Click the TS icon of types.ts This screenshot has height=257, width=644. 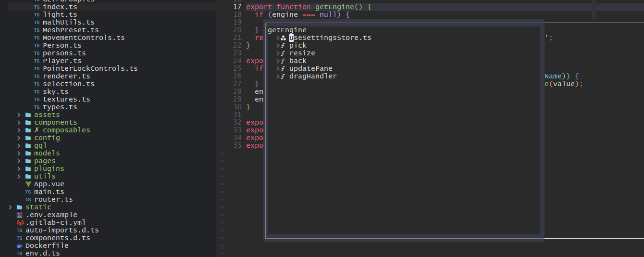coord(37,107)
